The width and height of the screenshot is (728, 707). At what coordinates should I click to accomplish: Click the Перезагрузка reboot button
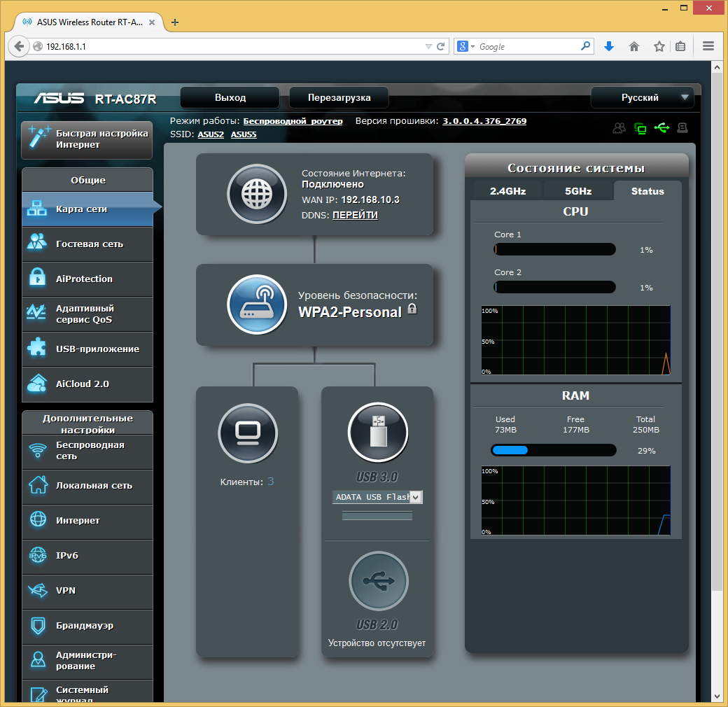(x=339, y=97)
